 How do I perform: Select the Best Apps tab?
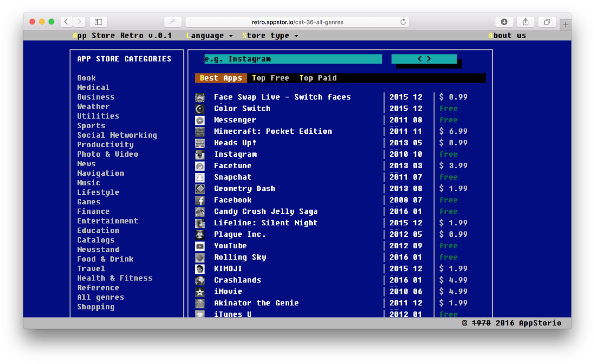[x=221, y=78]
